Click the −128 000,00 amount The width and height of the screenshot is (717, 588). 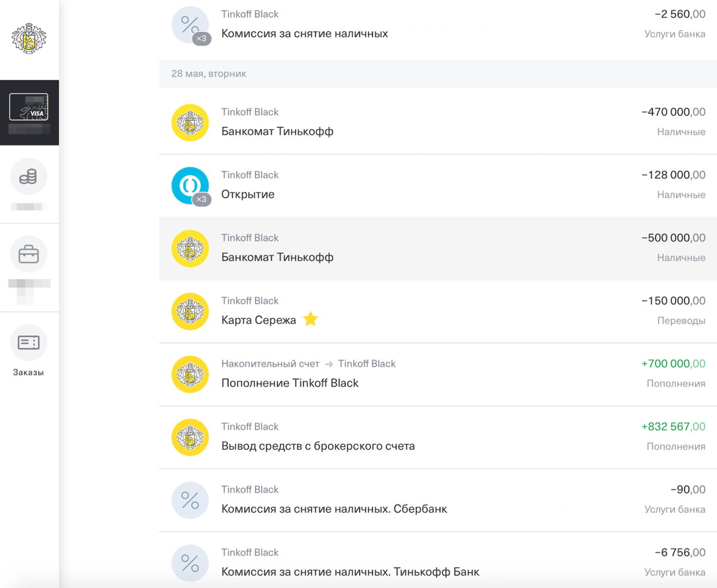(x=673, y=175)
